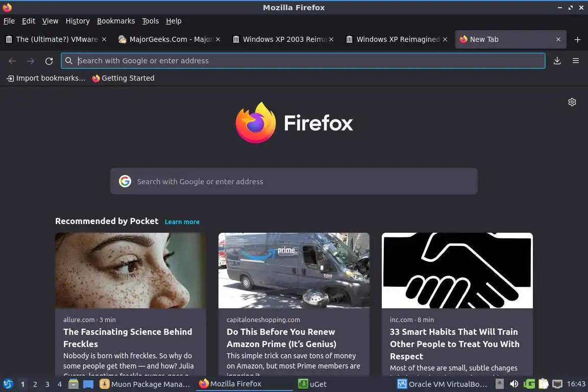Reload the current page
Screen dimensions: 588x392
tap(49, 61)
